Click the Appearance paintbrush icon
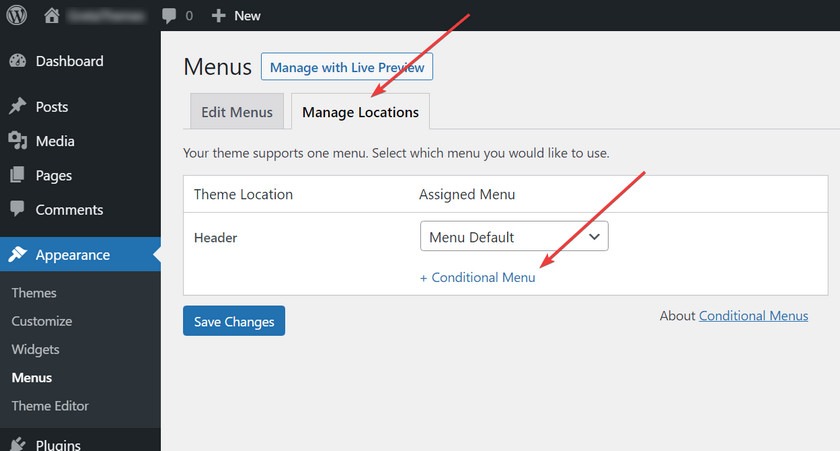 [x=18, y=254]
